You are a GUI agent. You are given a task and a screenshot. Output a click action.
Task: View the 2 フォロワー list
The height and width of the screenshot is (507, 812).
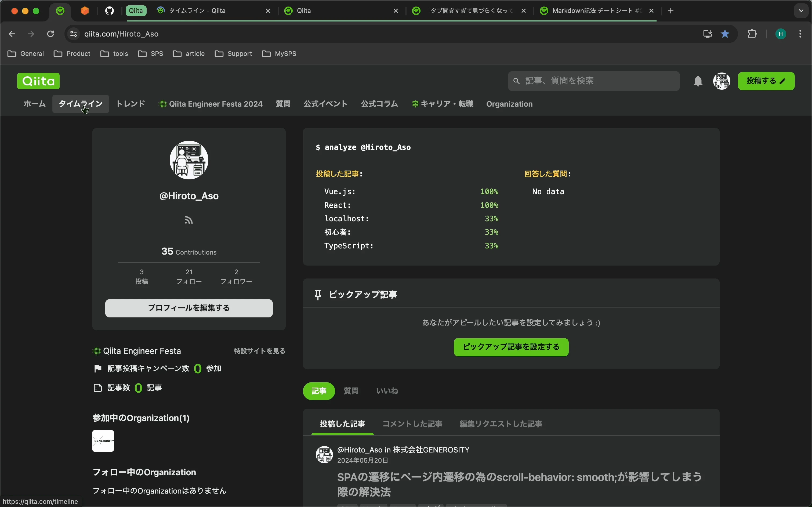pos(236,277)
